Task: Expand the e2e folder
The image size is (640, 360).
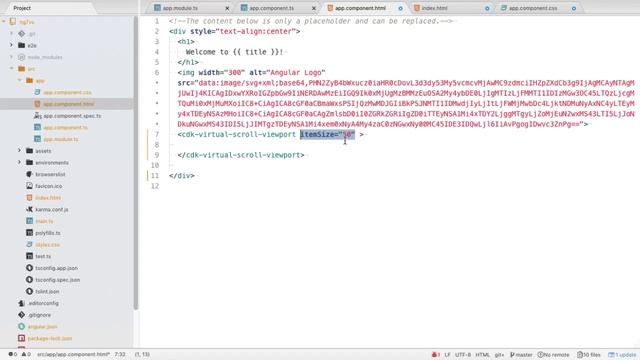Action: click(11, 45)
